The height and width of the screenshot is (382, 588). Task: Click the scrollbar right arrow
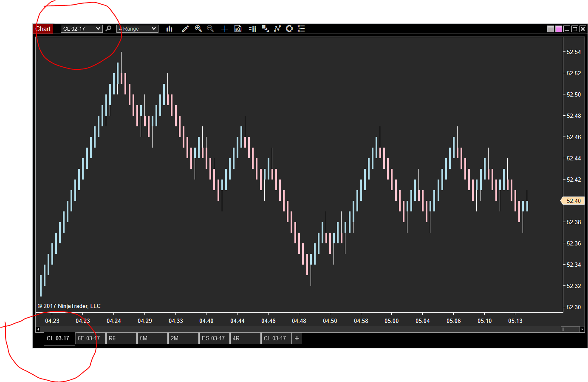coord(582,329)
